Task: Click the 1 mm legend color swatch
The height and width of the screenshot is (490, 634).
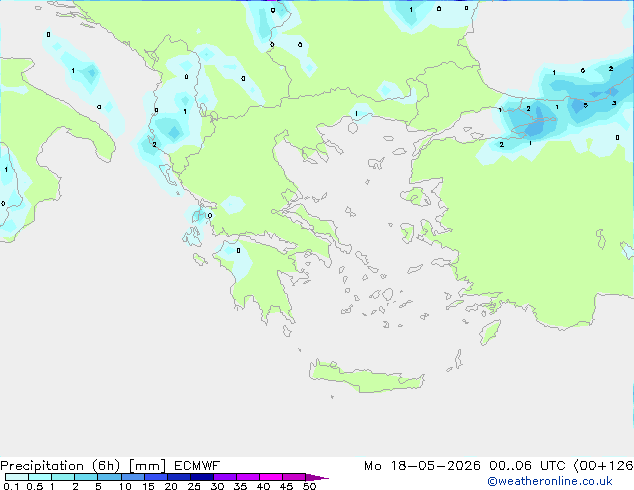Action: pyautogui.click(x=63, y=477)
